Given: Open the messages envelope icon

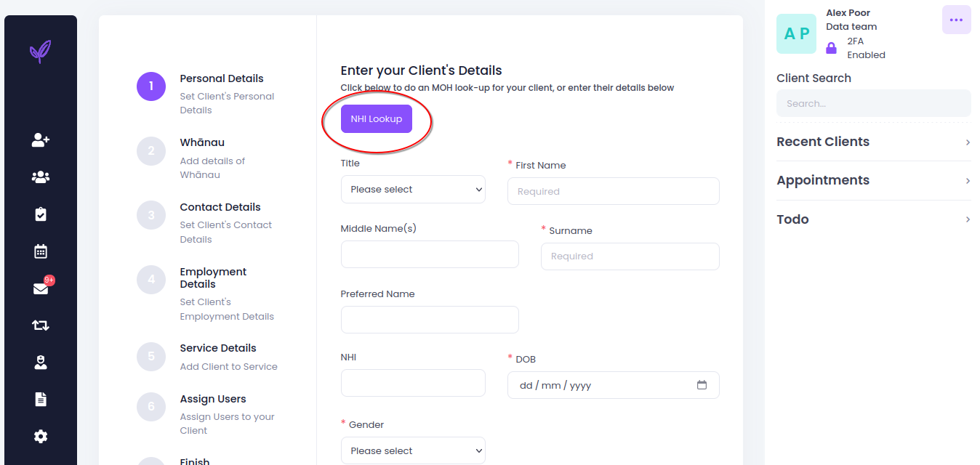Looking at the screenshot, I should pos(41,288).
